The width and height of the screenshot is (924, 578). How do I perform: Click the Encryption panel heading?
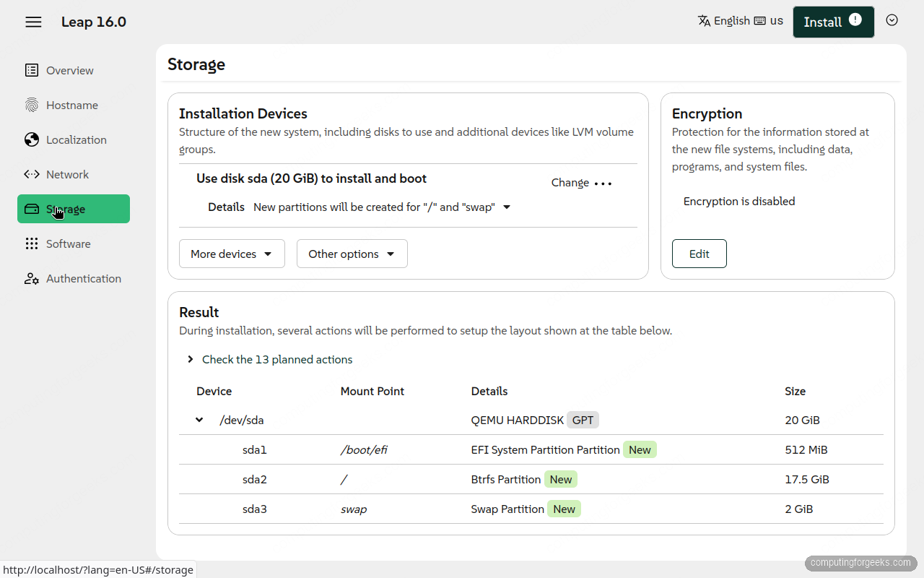pyautogui.click(x=707, y=113)
